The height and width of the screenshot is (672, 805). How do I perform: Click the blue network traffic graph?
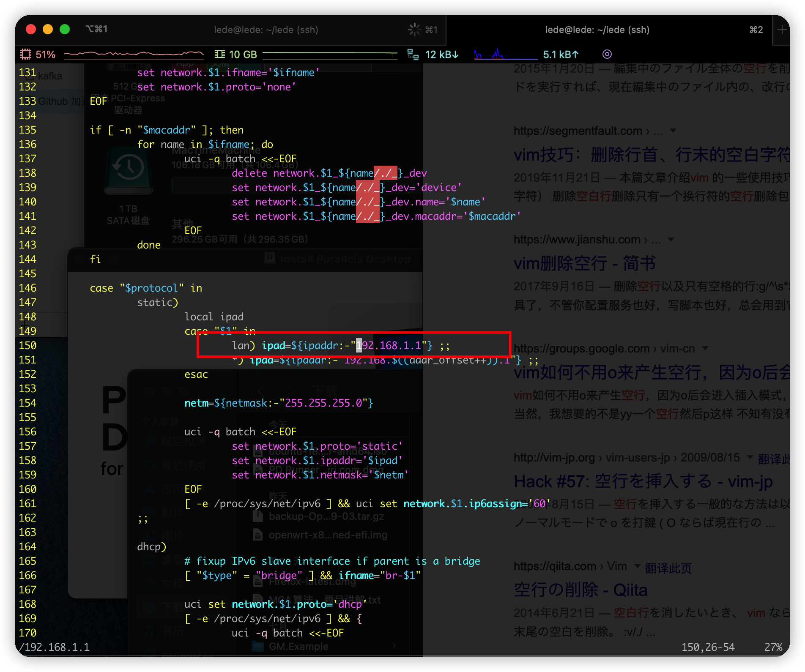[x=506, y=54]
